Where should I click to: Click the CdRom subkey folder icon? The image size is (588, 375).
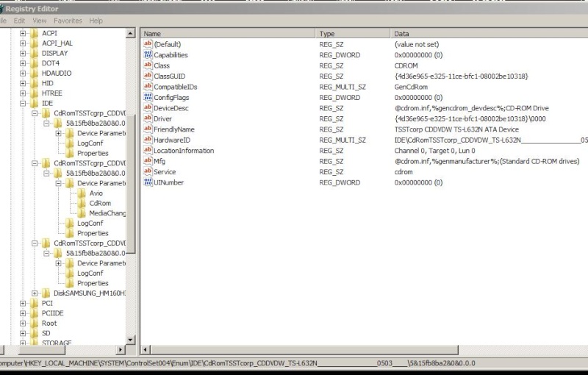[x=82, y=203]
